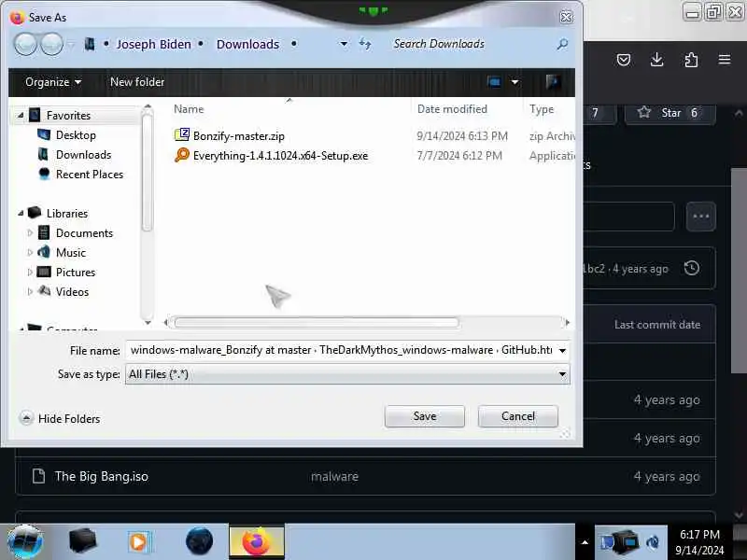747x560 pixels.
Task: Click the change view icon
Action: pos(494,82)
